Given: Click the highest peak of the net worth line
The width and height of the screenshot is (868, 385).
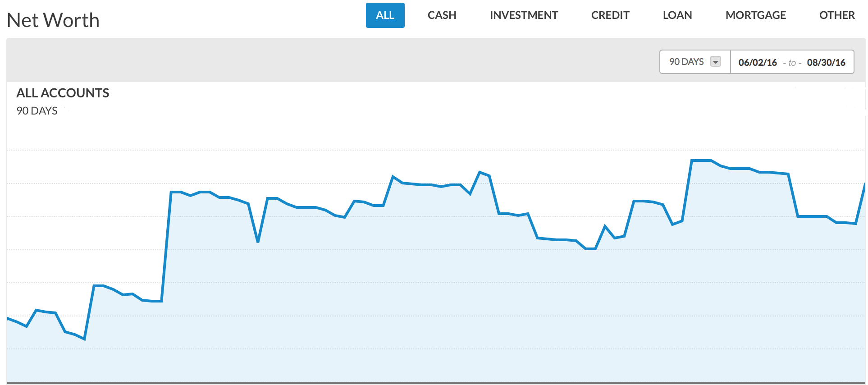Looking at the screenshot, I should click(x=701, y=160).
